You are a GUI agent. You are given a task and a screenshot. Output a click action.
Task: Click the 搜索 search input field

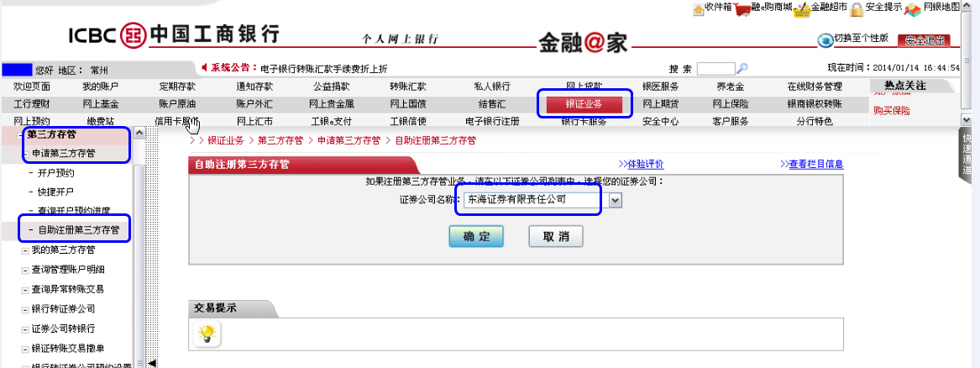click(716, 68)
